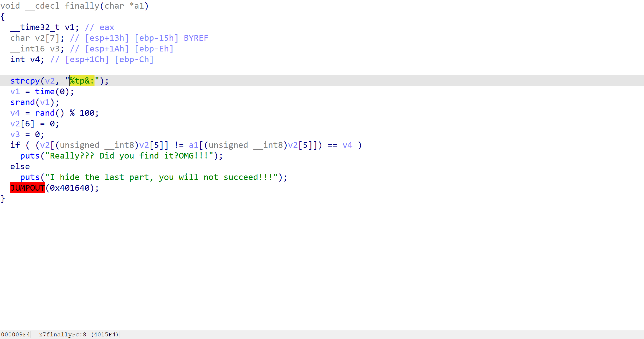Viewport: 644px width, 339px height.
Task: Click the __int16 v3 declaration
Action: pyautogui.click(x=37, y=49)
